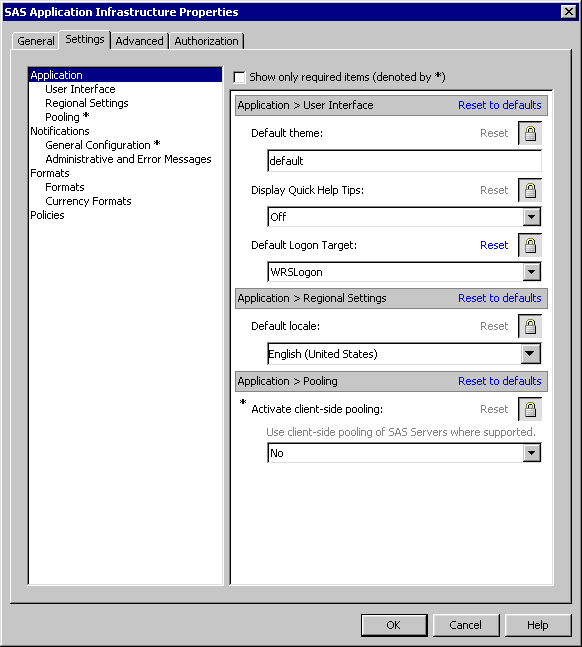Toggle lock icon for Default locale
This screenshot has height=647, width=582.
pyautogui.click(x=530, y=326)
